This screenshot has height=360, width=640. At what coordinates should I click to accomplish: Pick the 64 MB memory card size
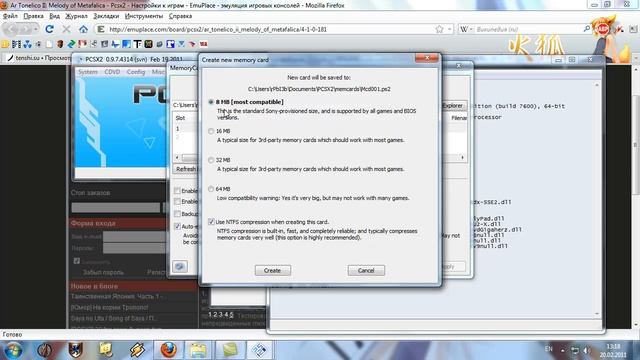tap(211, 189)
